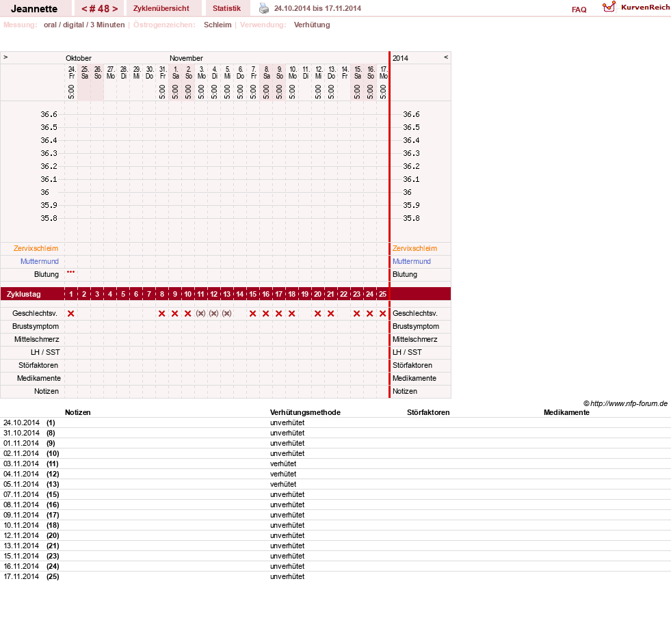Click date column 24. Fr header
The image size is (671, 644).
click(72, 72)
